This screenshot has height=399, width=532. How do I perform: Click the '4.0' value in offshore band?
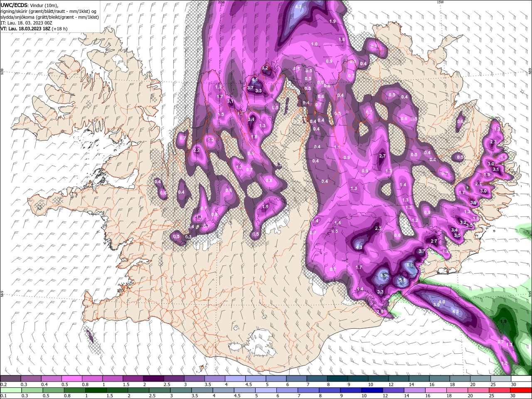click(x=442, y=302)
